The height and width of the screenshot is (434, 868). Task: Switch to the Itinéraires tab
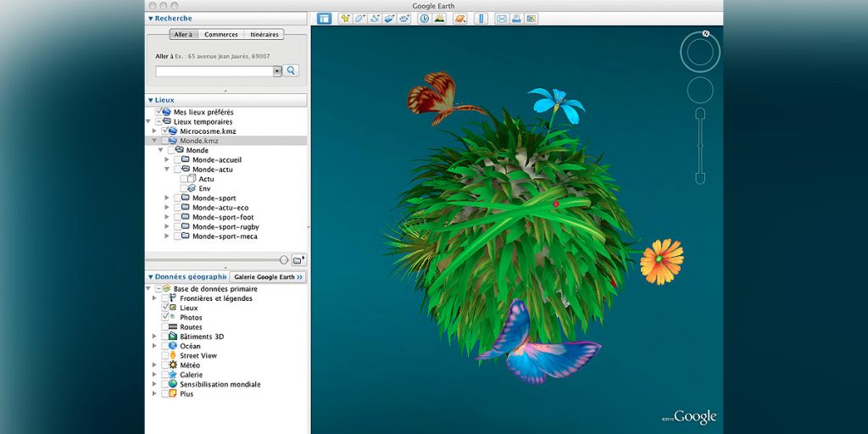tap(264, 35)
